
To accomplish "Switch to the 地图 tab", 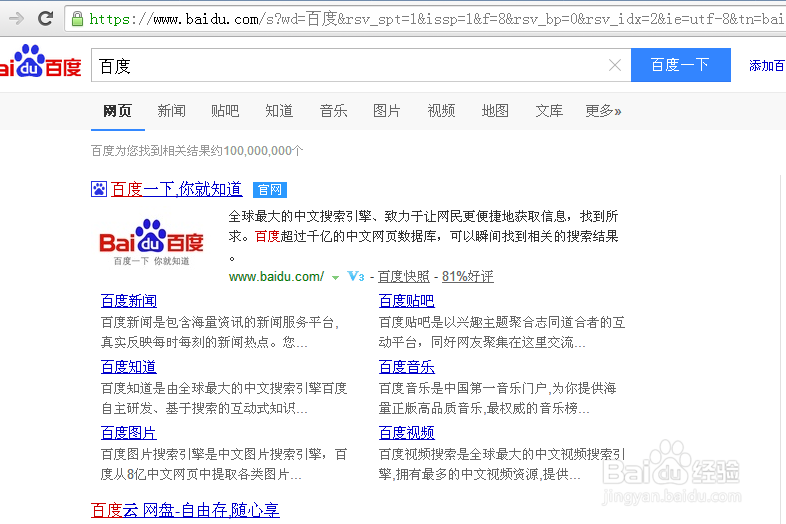I will 495,111.
